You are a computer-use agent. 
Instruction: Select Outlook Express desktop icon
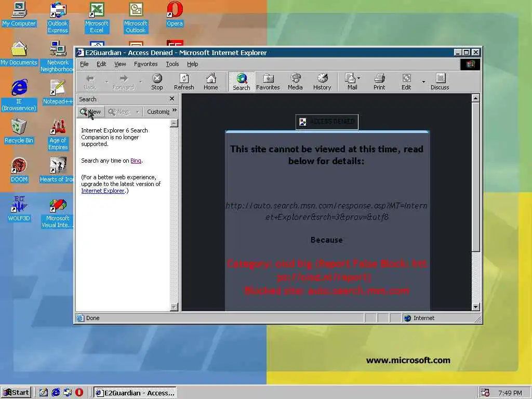click(x=58, y=18)
